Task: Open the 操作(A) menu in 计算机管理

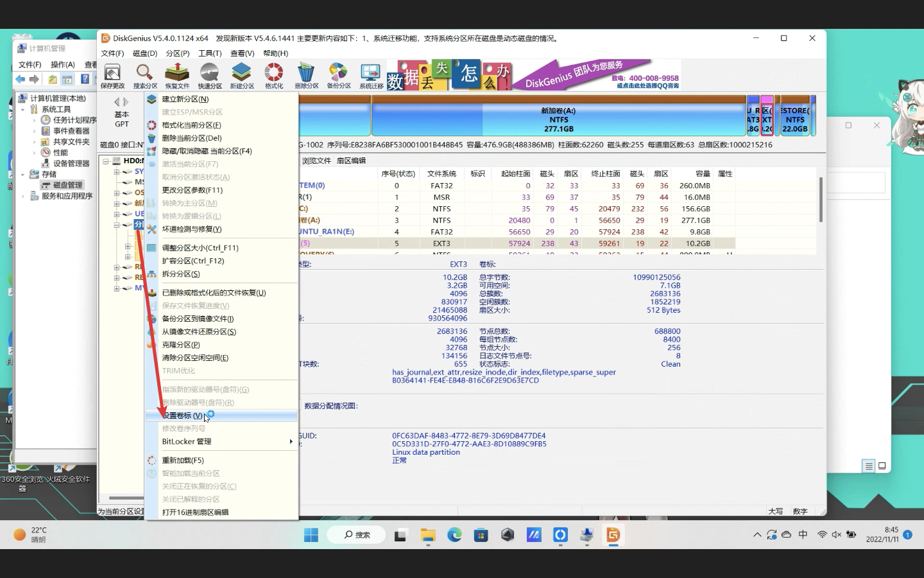Action: tap(63, 65)
